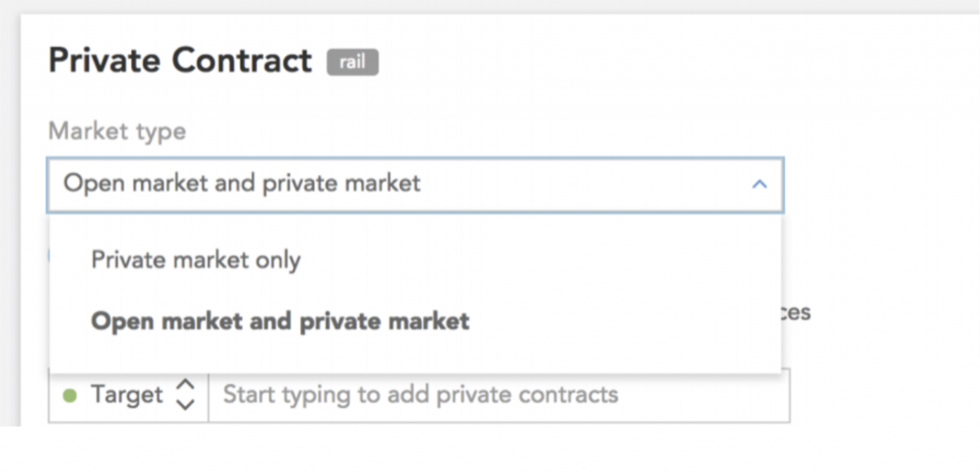Click the down arrow beside Target
The height and width of the screenshot is (475, 980).
(185, 405)
